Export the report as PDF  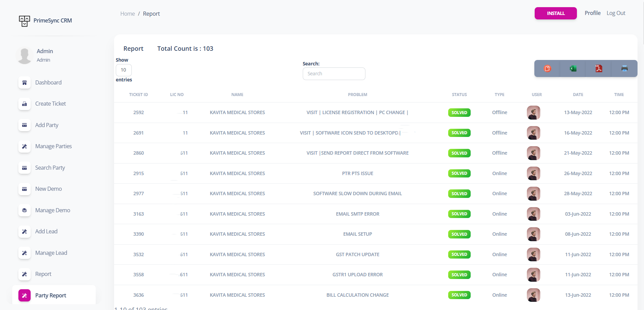click(599, 68)
